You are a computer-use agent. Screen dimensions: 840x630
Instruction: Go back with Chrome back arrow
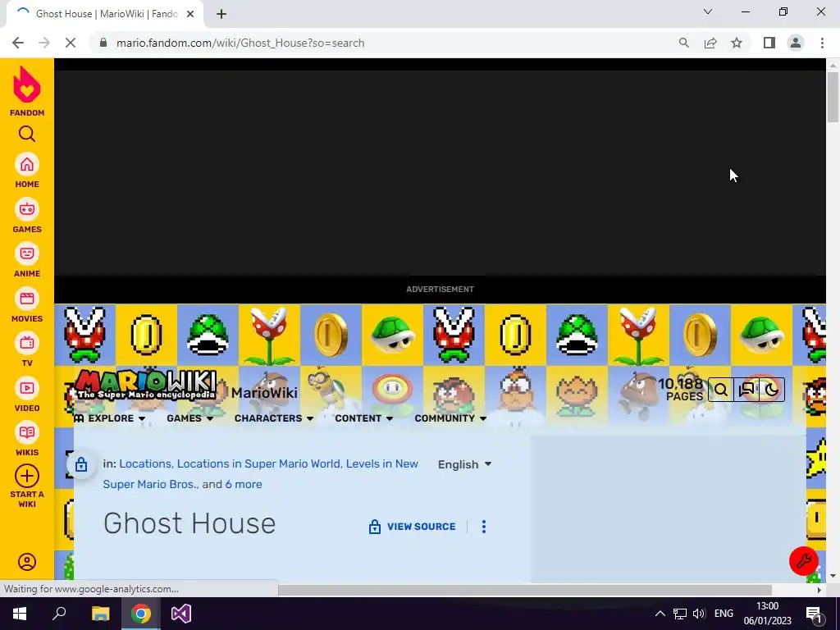click(x=18, y=43)
